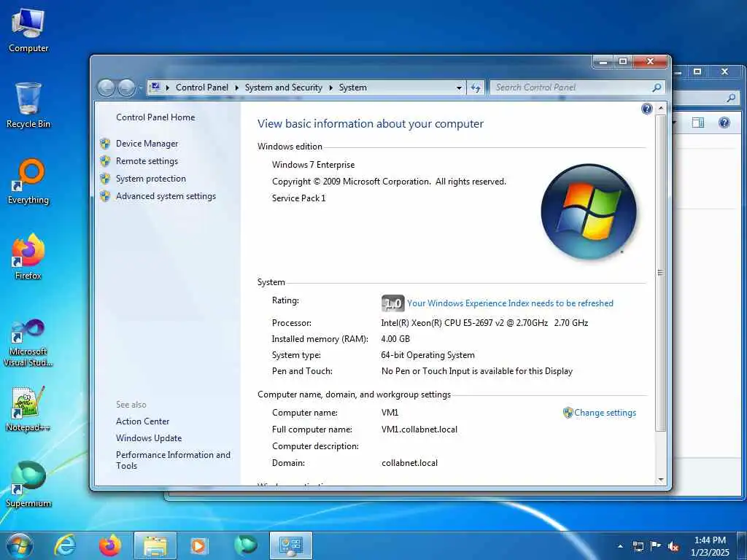Click the scrollbar down arrow in System window
The image size is (747, 560).
pos(661,480)
